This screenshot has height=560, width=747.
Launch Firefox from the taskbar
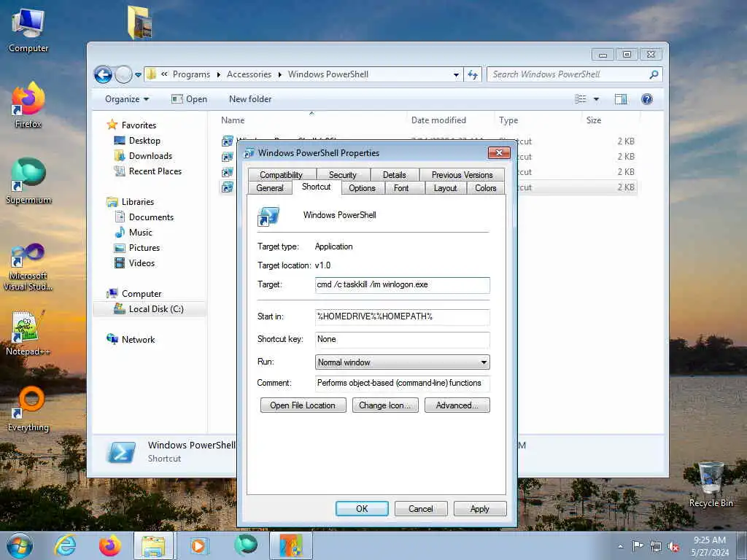109,545
